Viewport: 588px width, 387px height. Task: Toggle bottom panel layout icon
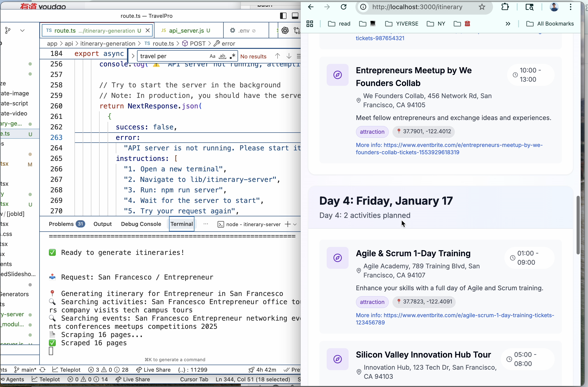click(295, 16)
